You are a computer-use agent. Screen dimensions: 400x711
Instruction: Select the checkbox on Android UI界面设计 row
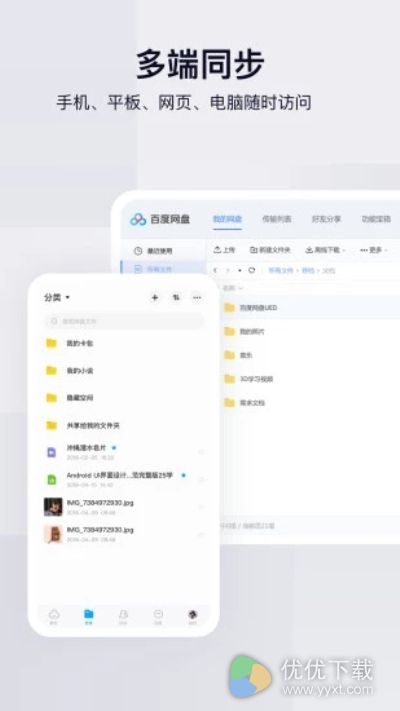[201, 479]
